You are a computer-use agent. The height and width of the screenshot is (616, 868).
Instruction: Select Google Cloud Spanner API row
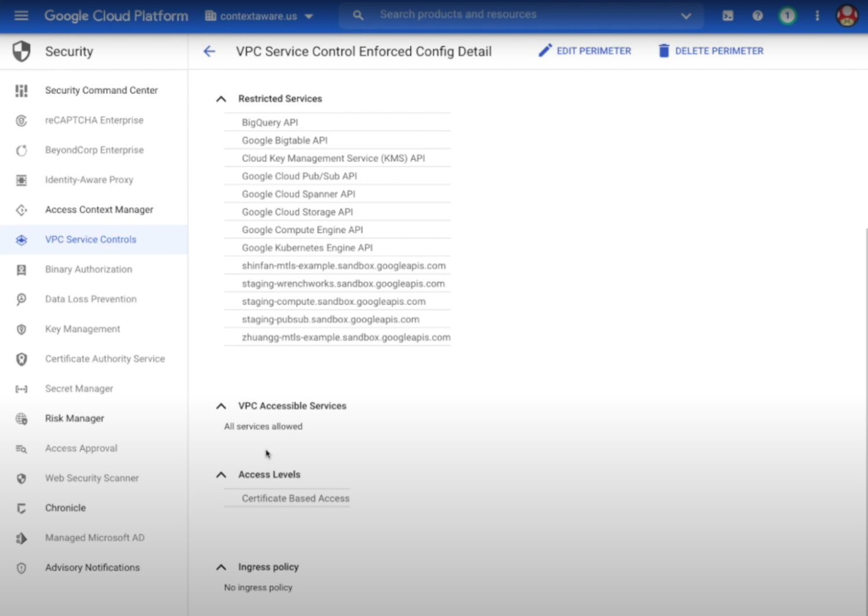click(x=337, y=194)
